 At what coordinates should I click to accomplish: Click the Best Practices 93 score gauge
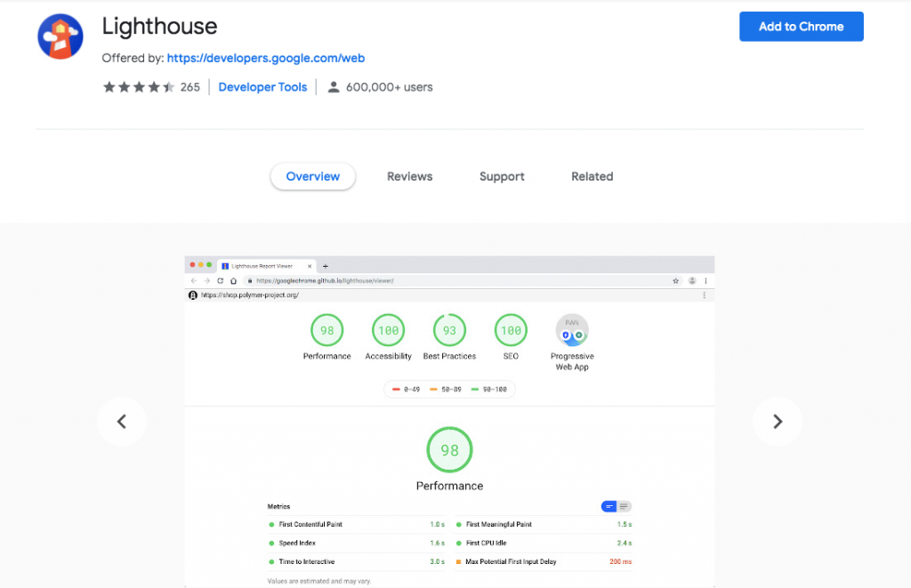tap(449, 331)
